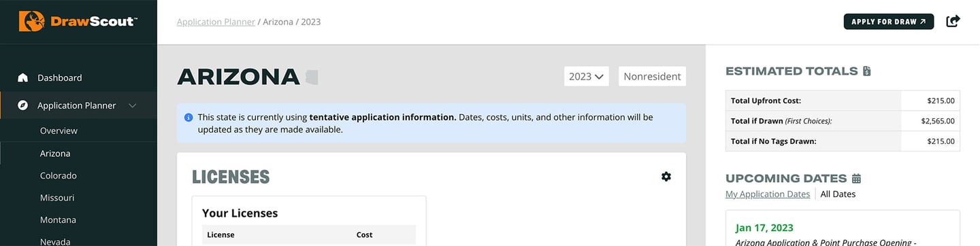Select the My Application Dates tab
The image size is (980, 246).
tap(768, 194)
